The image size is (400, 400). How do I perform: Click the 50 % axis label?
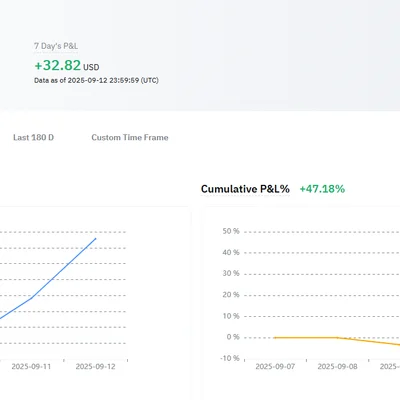pyautogui.click(x=231, y=231)
